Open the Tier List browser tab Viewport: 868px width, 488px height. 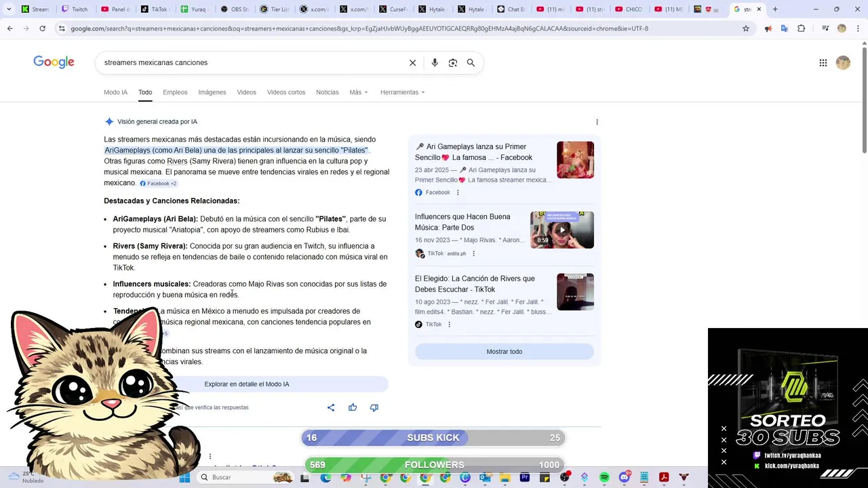pos(275,9)
